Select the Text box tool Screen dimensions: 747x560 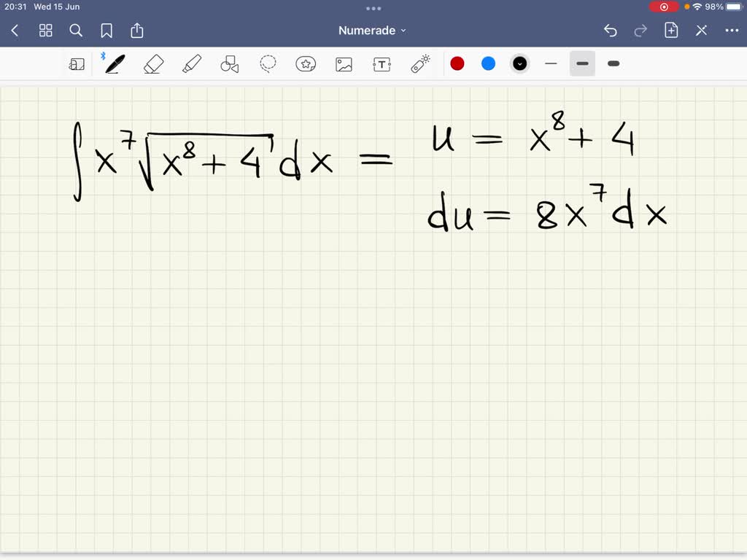click(x=382, y=63)
